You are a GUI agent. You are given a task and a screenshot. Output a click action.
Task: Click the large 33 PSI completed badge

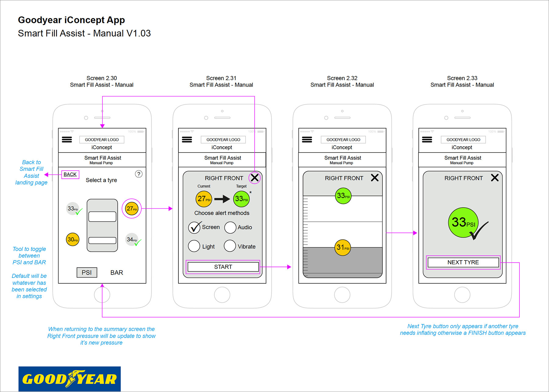[463, 223]
